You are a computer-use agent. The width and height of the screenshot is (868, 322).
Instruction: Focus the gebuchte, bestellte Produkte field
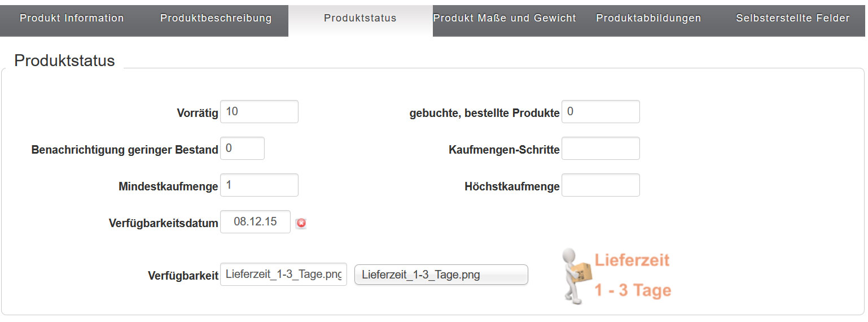tap(600, 112)
